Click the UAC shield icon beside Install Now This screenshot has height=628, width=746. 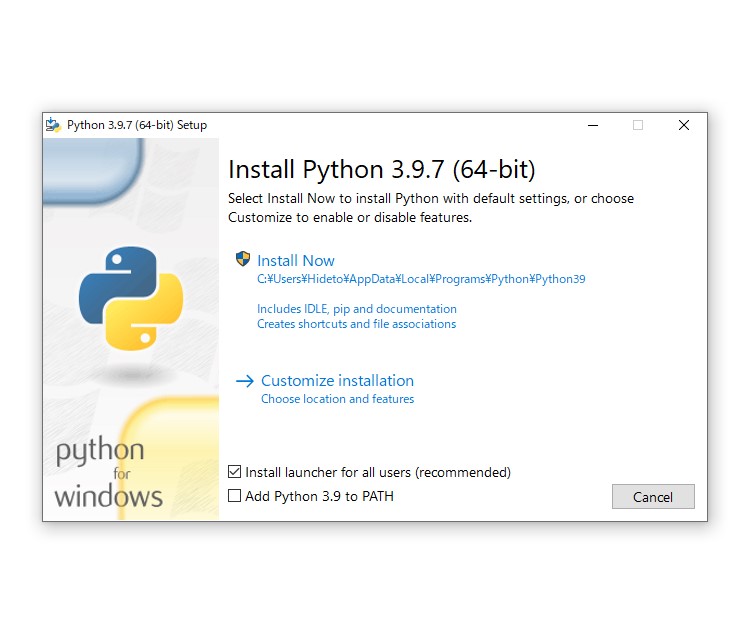coord(243,259)
